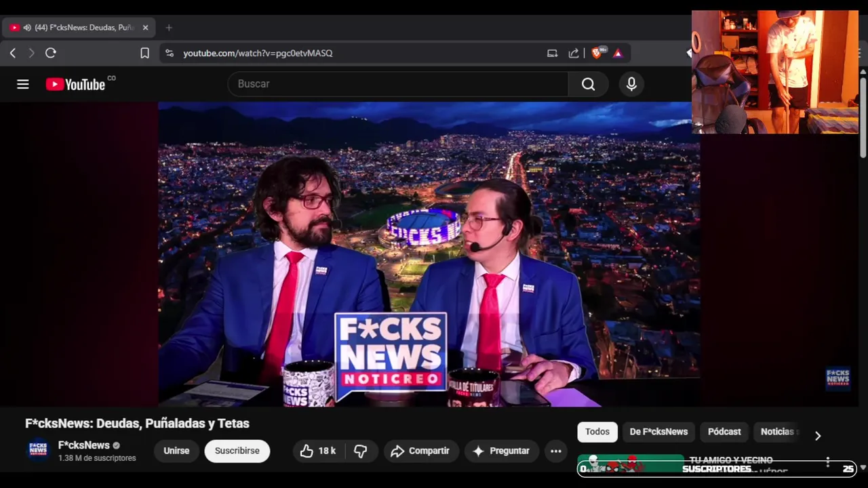Show more filter chips with right chevron
Viewport: 868px width, 488px height.
click(818, 436)
